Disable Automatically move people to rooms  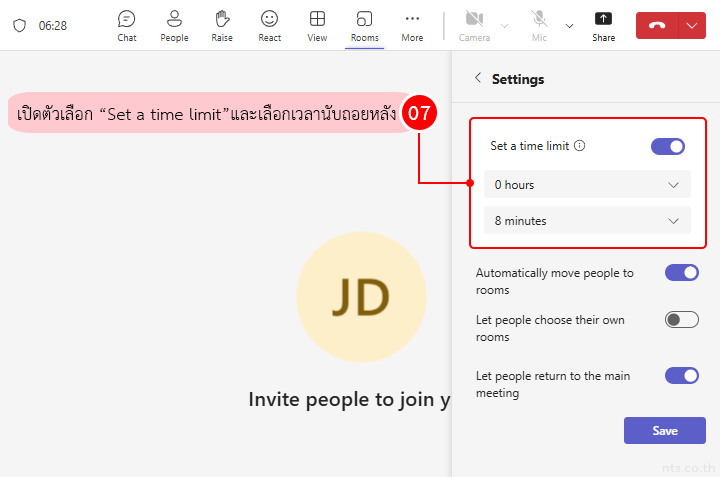pyautogui.click(x=681, y=273)
